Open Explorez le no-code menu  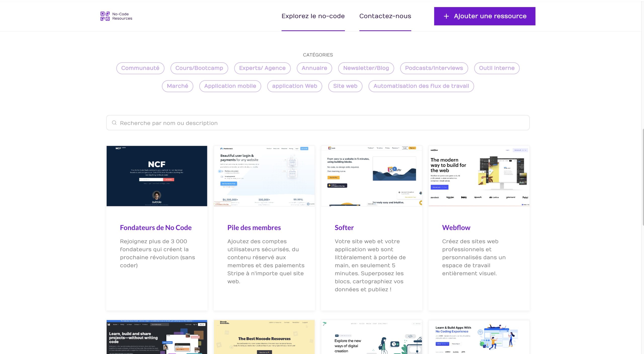click(313, 16)
